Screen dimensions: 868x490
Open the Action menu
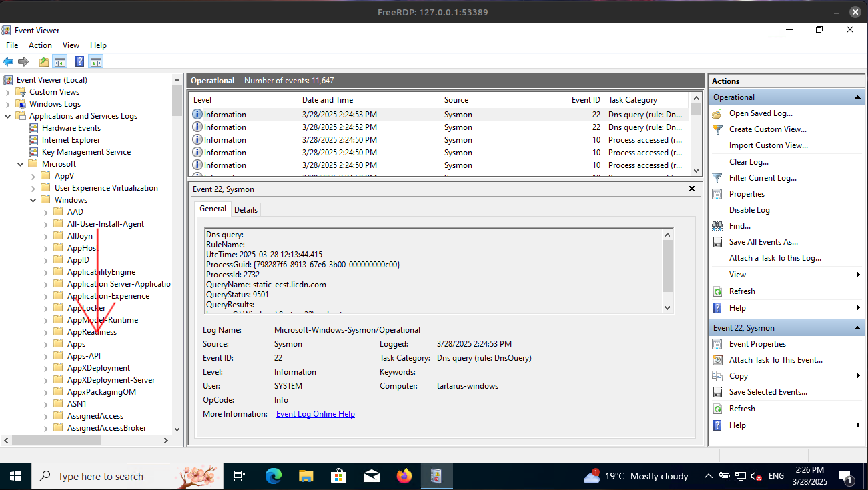40,45
